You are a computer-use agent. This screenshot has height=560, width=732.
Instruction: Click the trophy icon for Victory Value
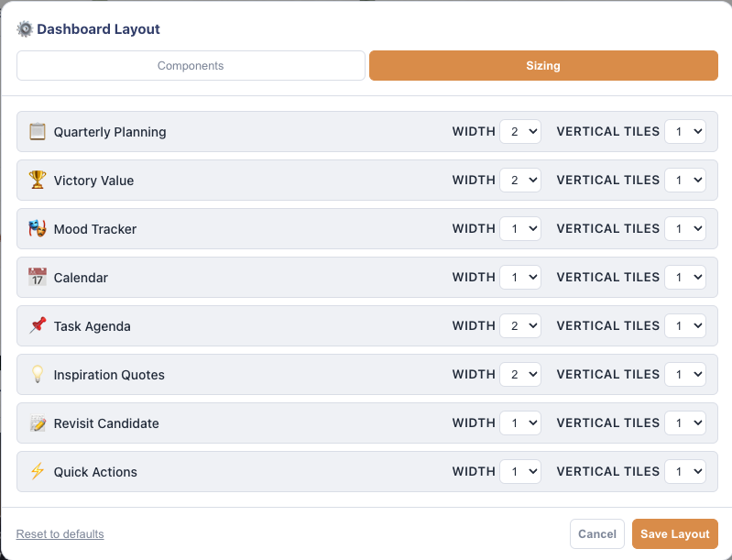pyautogui.click(x=38, y=181)
